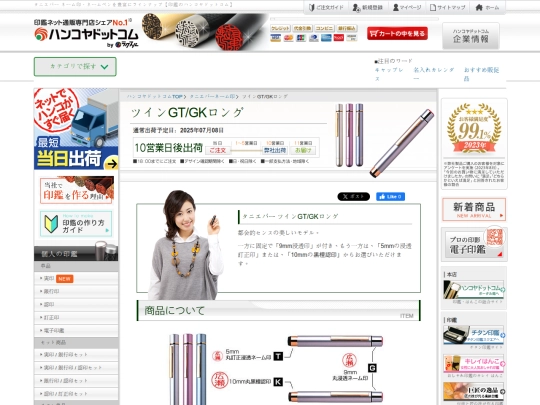Click the クレジット payment tab
The width and height of the screenshot is (540, 405).
(x=280, y=28)
